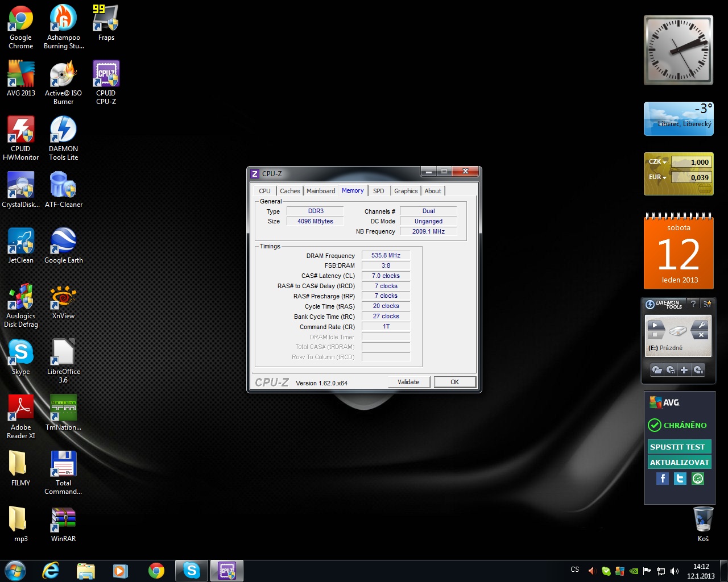Select the Active@ ISO Burner desktop icon
Image resolution: width=728 pixels, height=582 pixels.
[x=64, y=82]
